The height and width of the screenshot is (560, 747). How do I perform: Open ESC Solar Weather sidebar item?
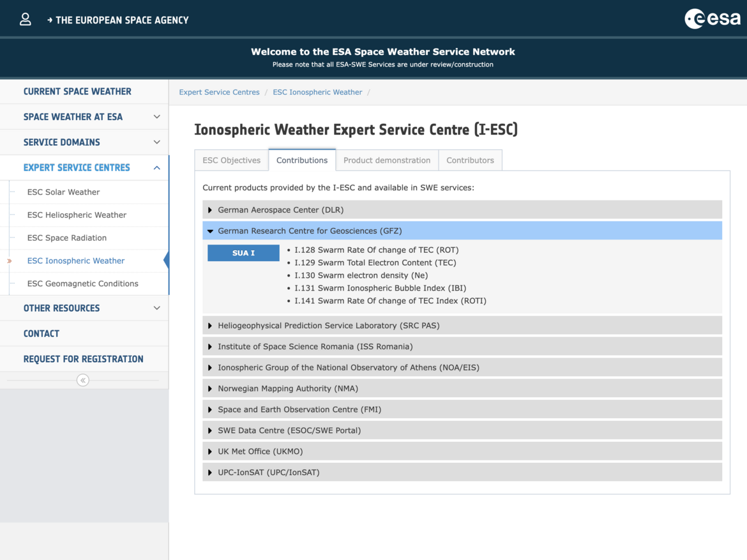click(x=63, y=192)
